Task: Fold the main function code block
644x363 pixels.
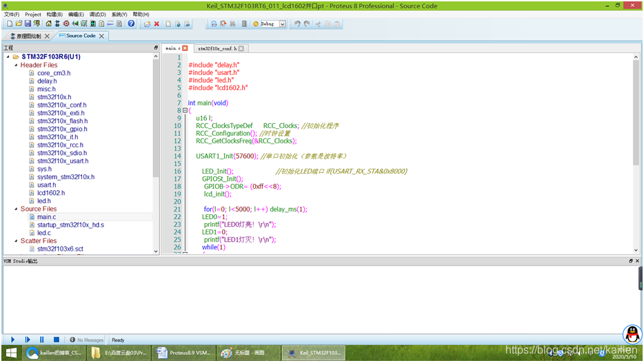Action: pos(185,110)
